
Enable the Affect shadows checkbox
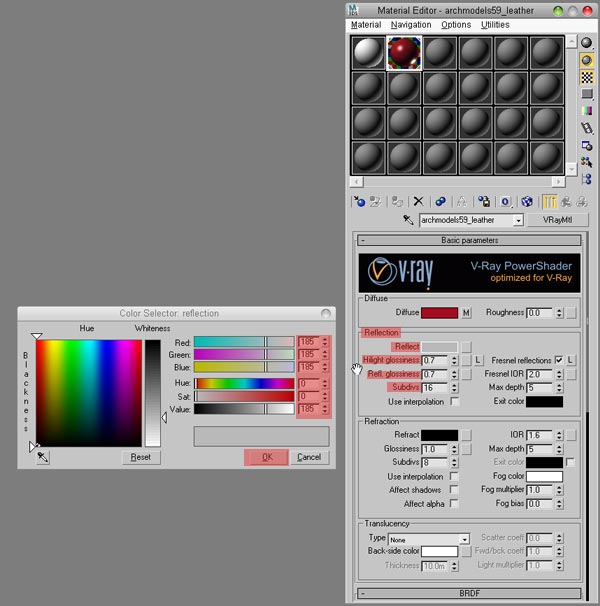pyautogui.click(x=454, y=490)
